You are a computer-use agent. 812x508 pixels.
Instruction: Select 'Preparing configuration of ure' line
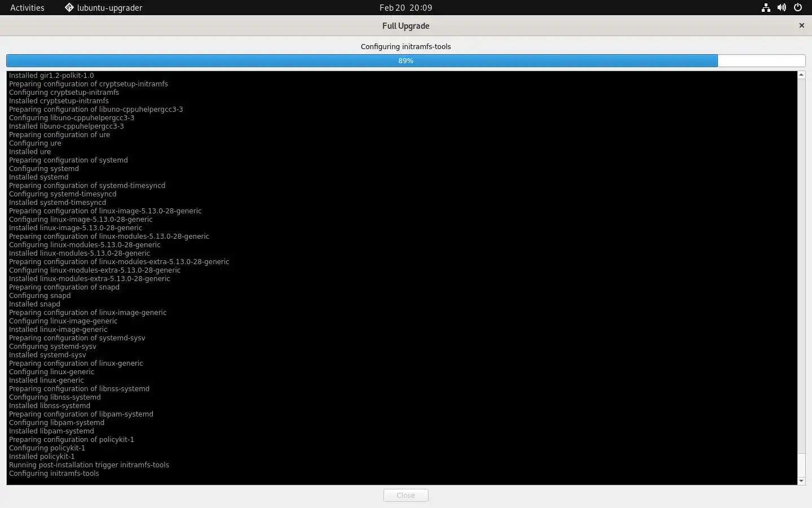[x=59, y=134]
